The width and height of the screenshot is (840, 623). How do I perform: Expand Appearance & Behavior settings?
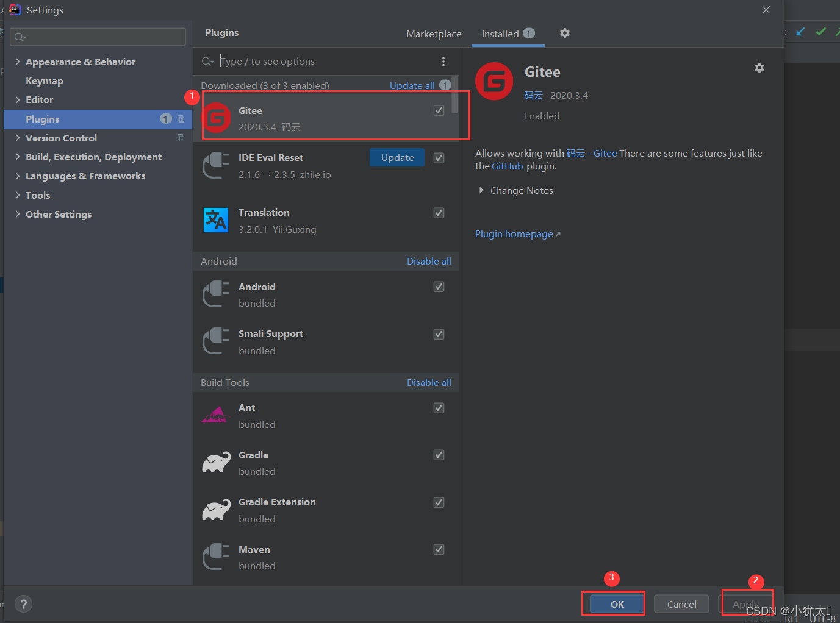[18, 62]
